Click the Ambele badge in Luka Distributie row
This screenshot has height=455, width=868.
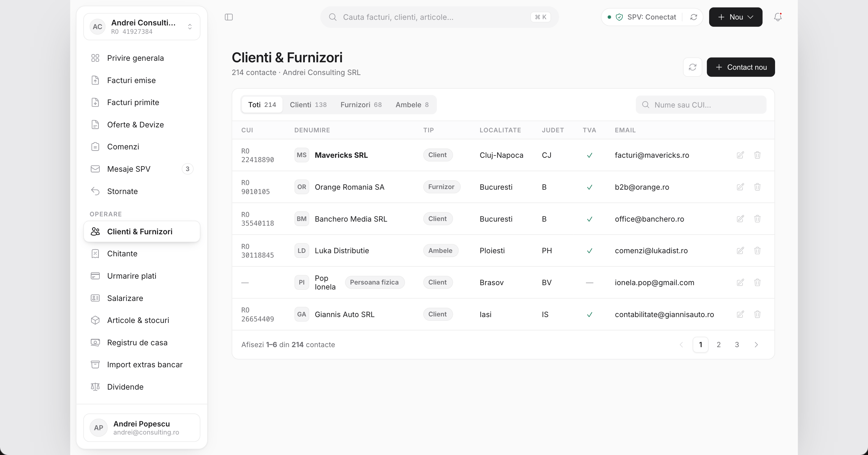[441, 251]
